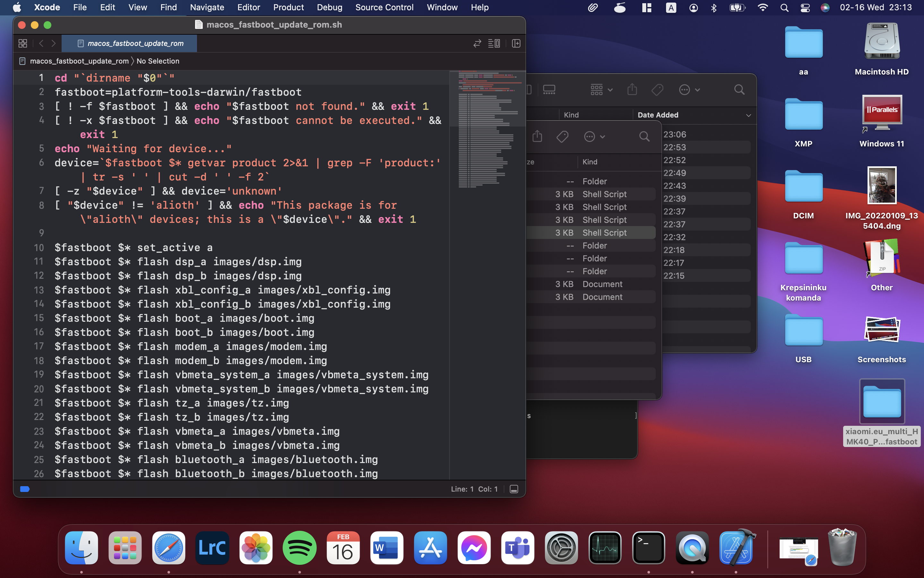
Task: Open the adjust editor options icon
Action: click(x=494, y=44)
